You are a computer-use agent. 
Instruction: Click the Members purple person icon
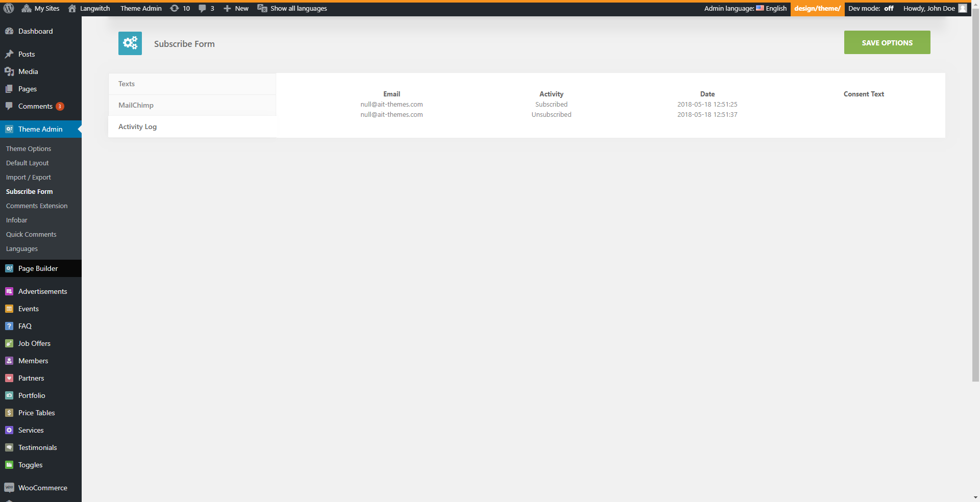coord(9,361)
